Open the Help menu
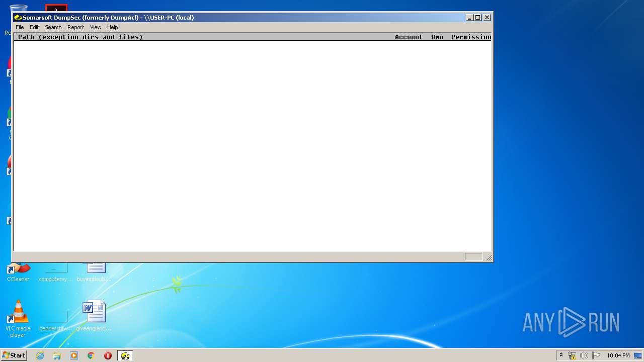The height and width of the screenshot is (362, 644). [112, 27]
